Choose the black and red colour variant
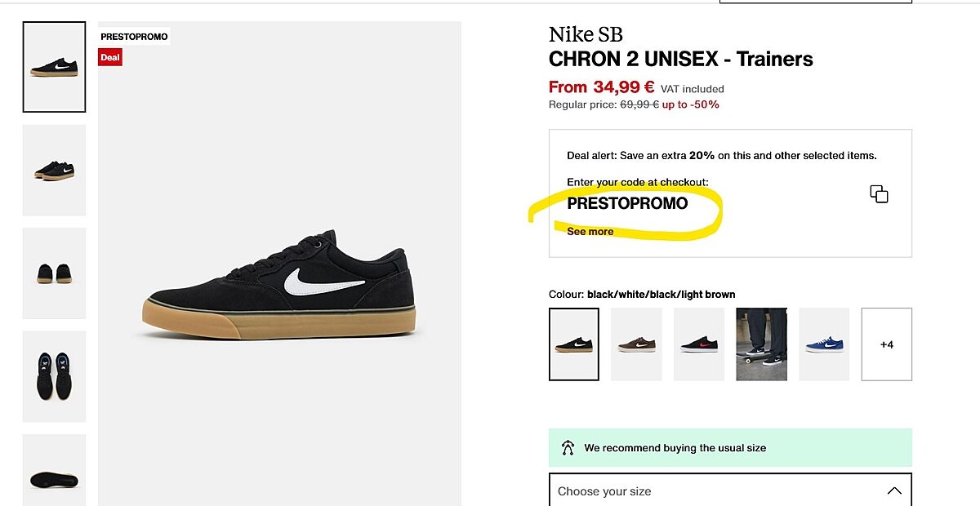980x506 pixels. pyautogui.click(x=699, y=344)
